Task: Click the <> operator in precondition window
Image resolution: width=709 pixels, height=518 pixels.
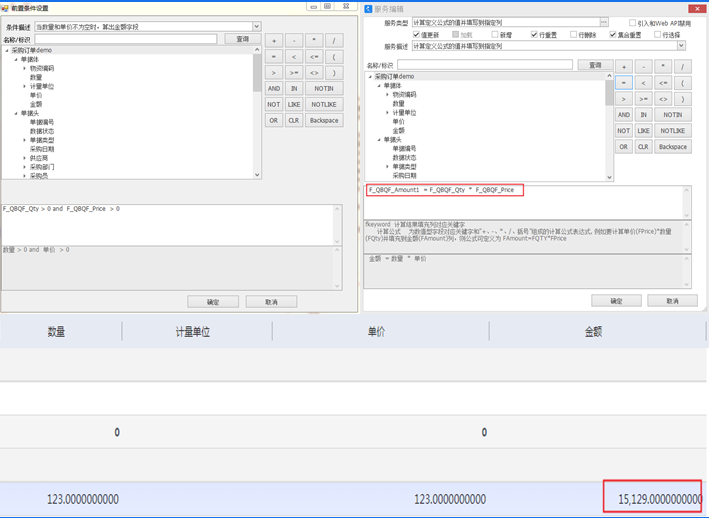Action: click(x=314, y=73)
